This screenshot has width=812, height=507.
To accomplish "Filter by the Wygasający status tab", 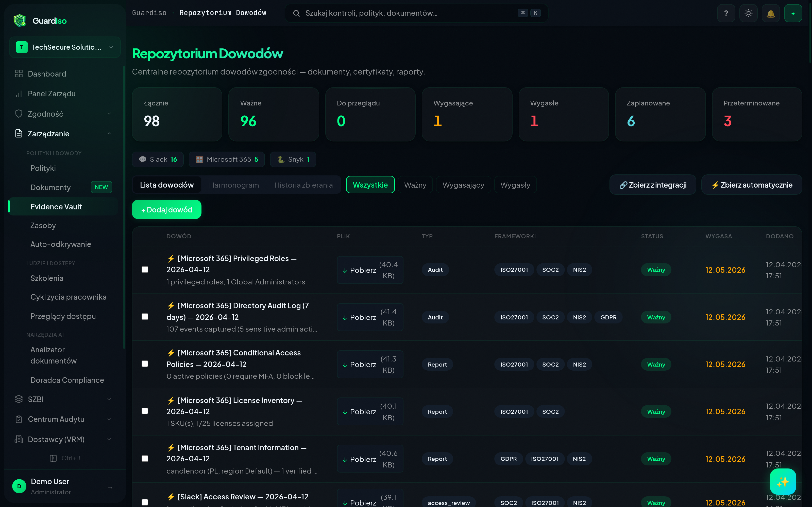I will tap(463, 185).
